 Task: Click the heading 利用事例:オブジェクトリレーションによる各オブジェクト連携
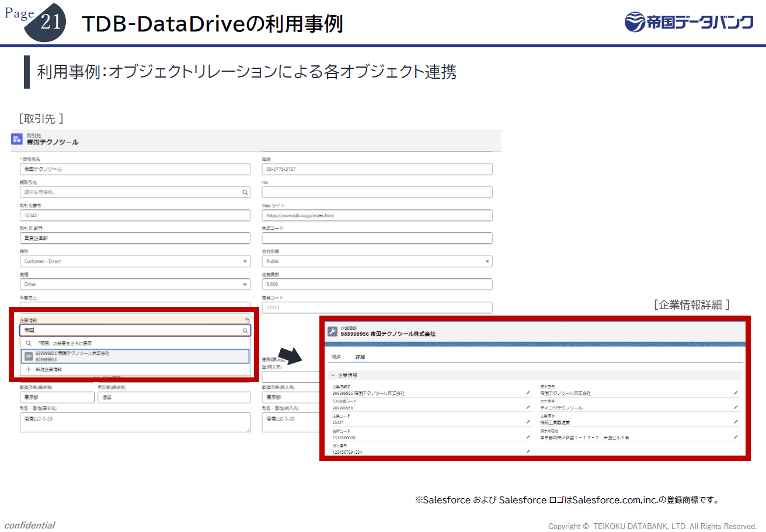[x=246, y=72]
